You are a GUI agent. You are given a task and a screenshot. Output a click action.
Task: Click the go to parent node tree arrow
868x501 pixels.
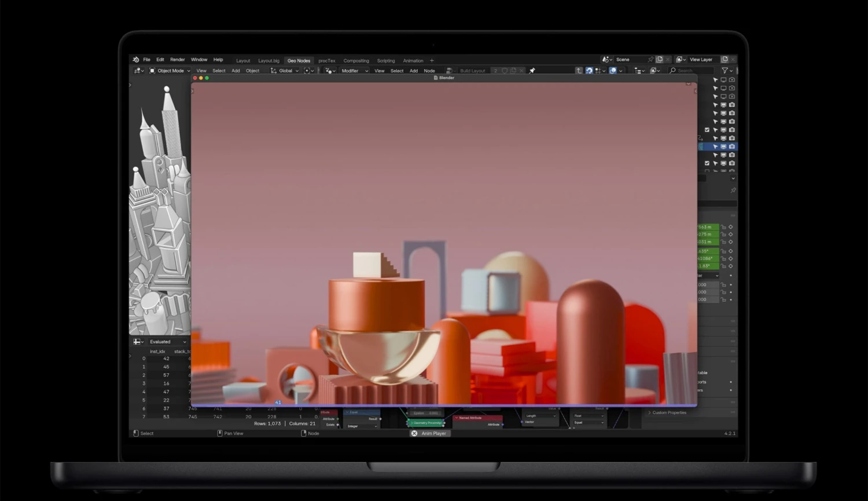pyautogui.click(x=579, y=71)
